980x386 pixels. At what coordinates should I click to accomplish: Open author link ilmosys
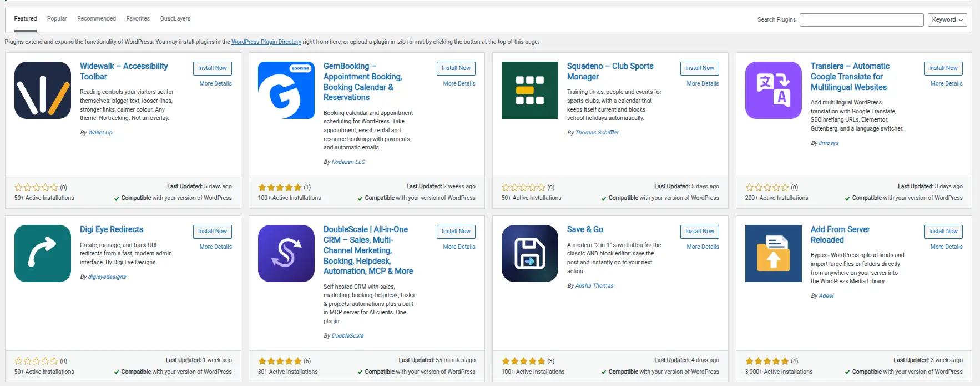click(x=829, y=143)
